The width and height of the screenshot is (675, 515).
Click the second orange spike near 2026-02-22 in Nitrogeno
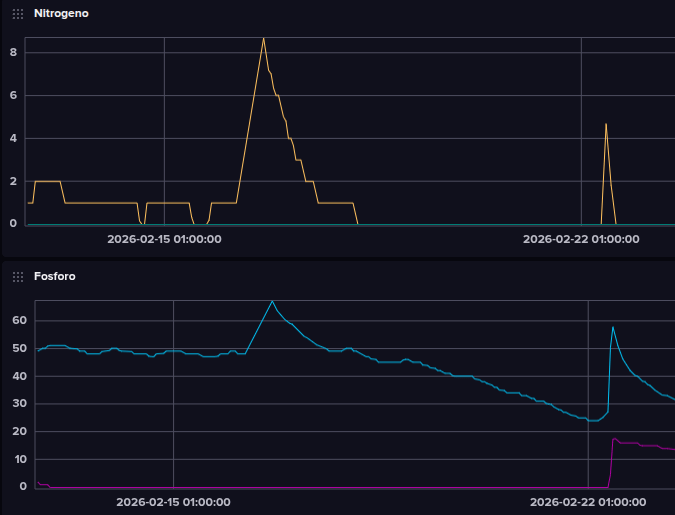pyautogui.click(x=606, y=124)
